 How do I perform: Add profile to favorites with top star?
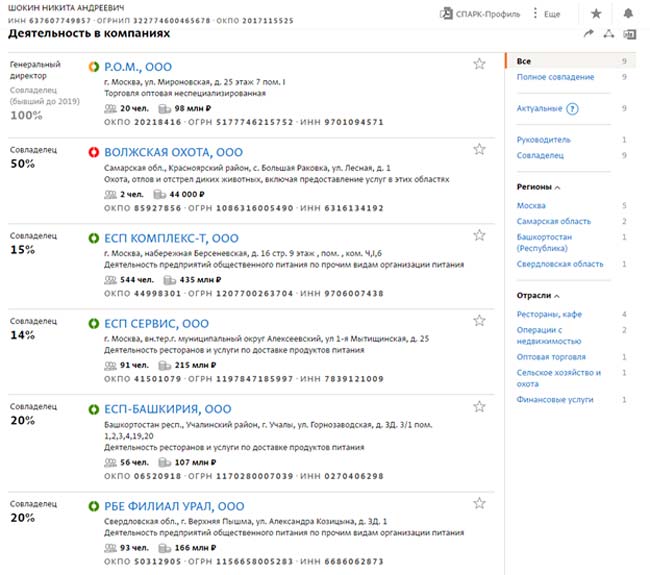tap(596, 14)
